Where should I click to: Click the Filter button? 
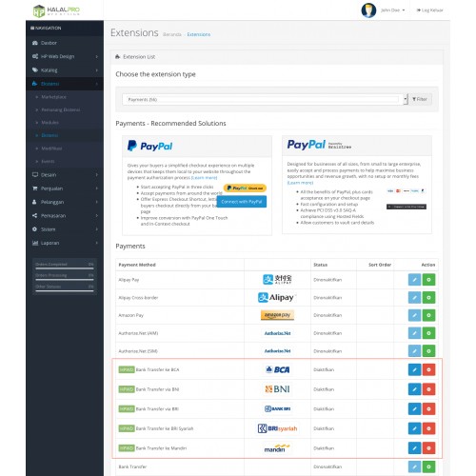pyautogui.click(x=420, y=99)
